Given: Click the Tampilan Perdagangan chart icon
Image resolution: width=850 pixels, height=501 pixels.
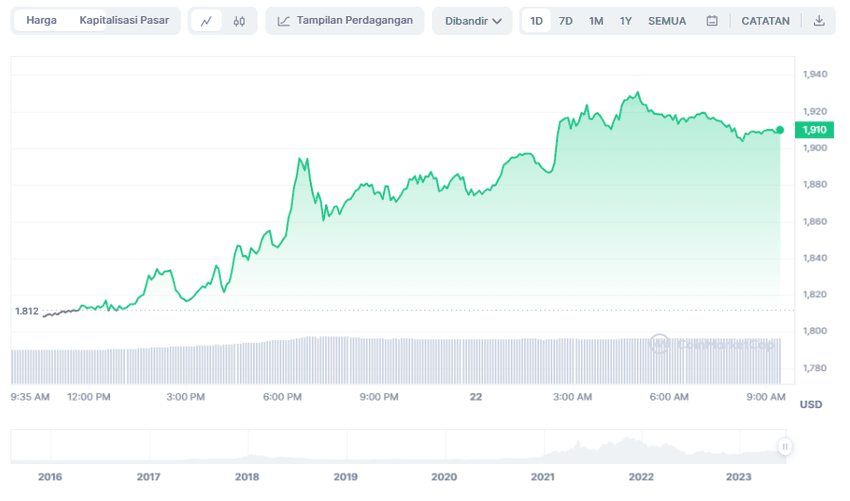Looking at the screenshot, I should (284, 21).
